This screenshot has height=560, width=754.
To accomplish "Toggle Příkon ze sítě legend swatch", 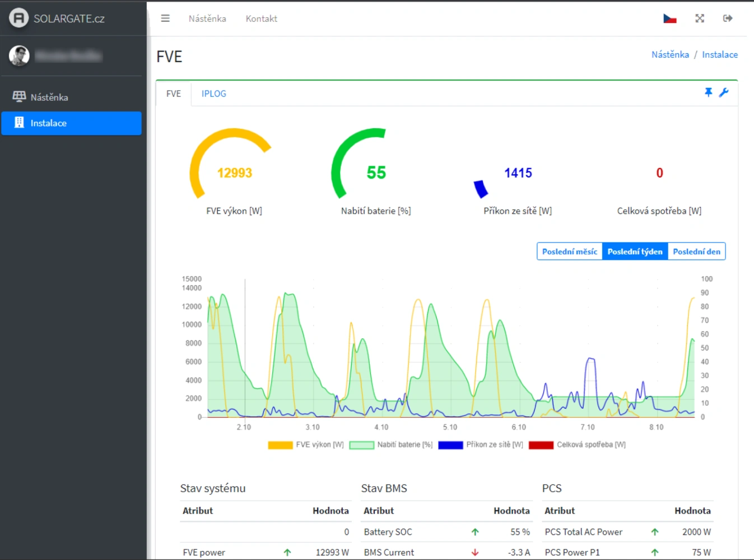I will [x=450, y=445].
